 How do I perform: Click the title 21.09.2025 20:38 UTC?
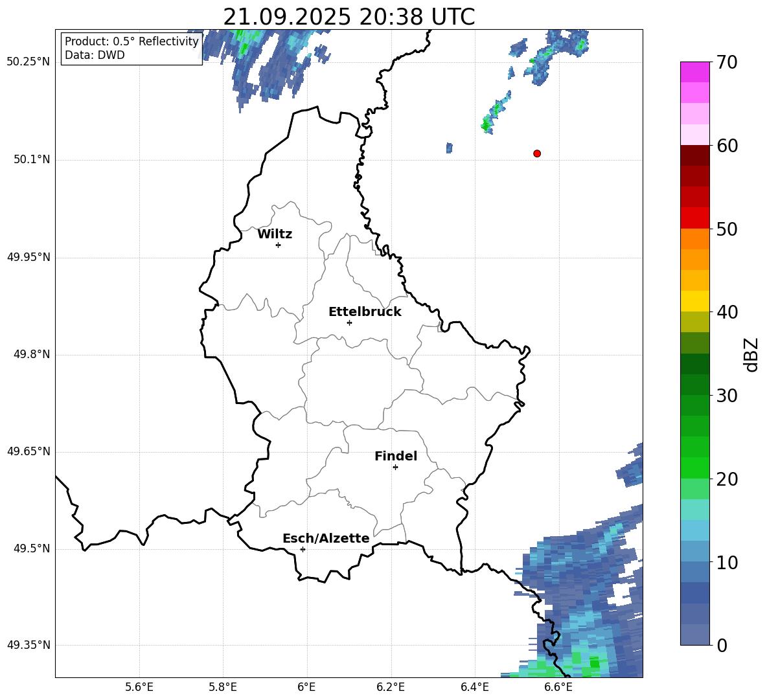pos(349,17)
